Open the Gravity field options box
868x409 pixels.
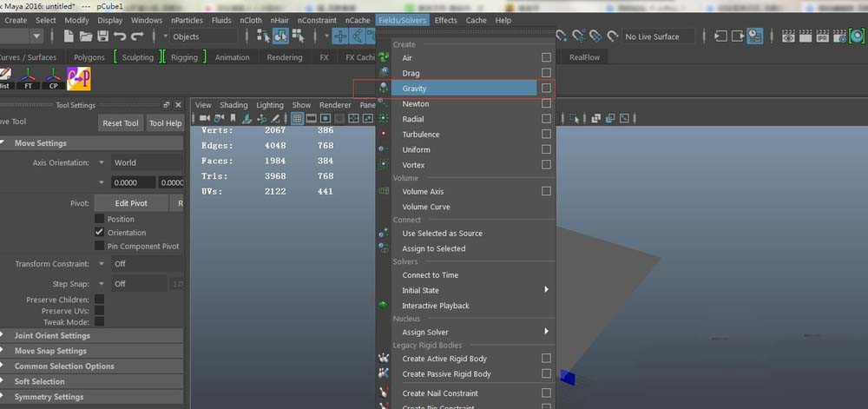[x=546, y=88]
